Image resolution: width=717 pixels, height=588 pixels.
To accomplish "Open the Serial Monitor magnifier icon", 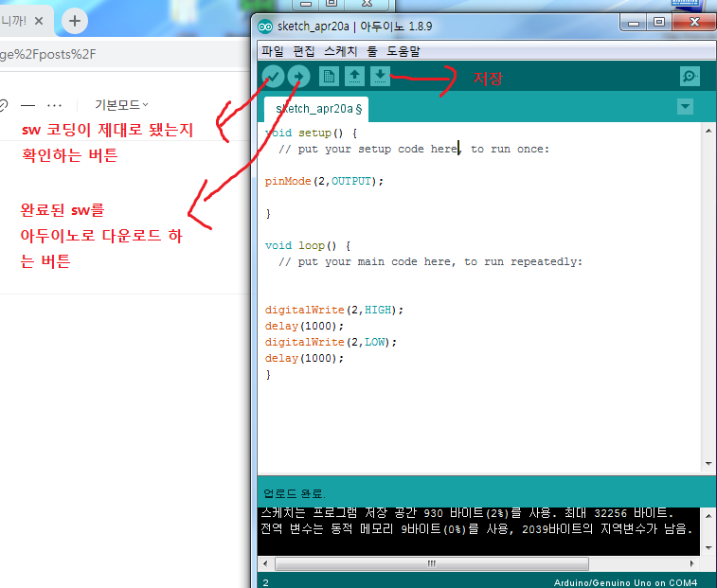I will [x=690, y=77].
